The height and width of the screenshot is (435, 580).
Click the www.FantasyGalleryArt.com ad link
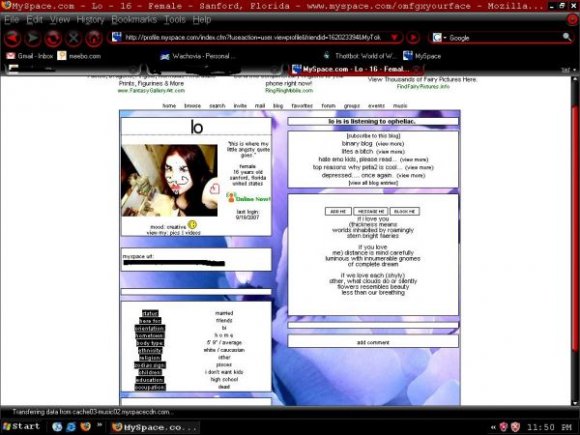tap(151, 91)
